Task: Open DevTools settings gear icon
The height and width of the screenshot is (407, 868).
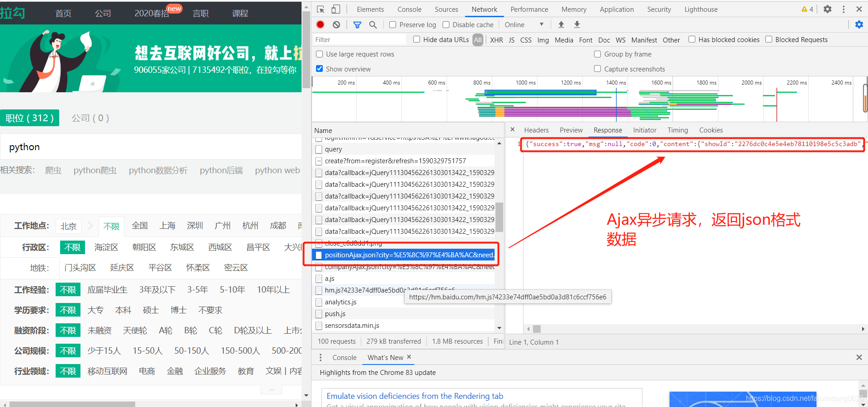Action: point(827,9)
